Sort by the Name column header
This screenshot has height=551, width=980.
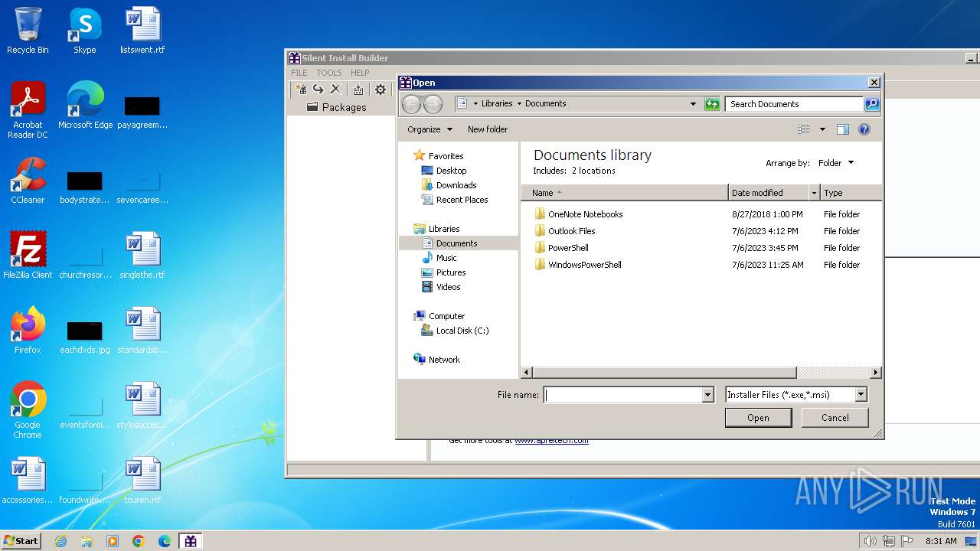(625, 193)
